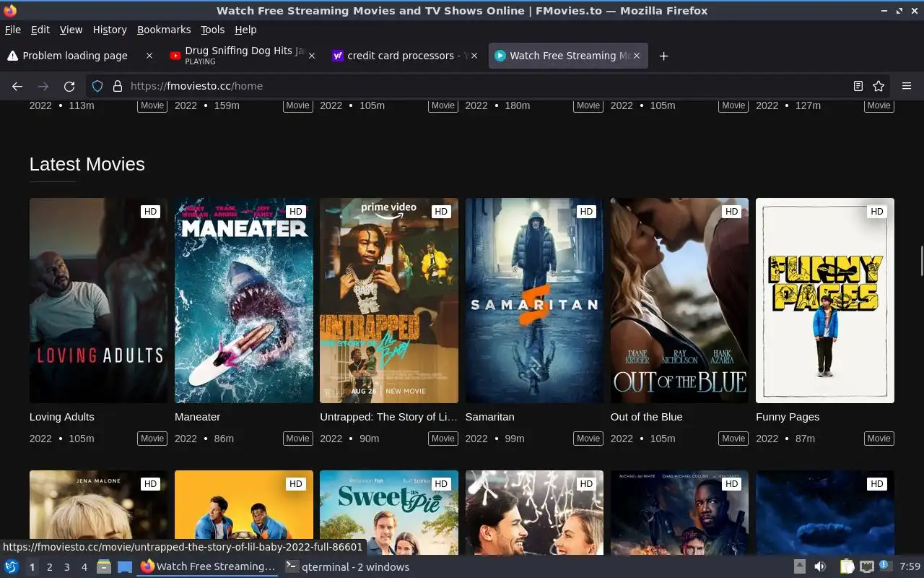Screen dimensions: 924x578
Task: Open the file manager icon in taskbar
Action: 104,567
